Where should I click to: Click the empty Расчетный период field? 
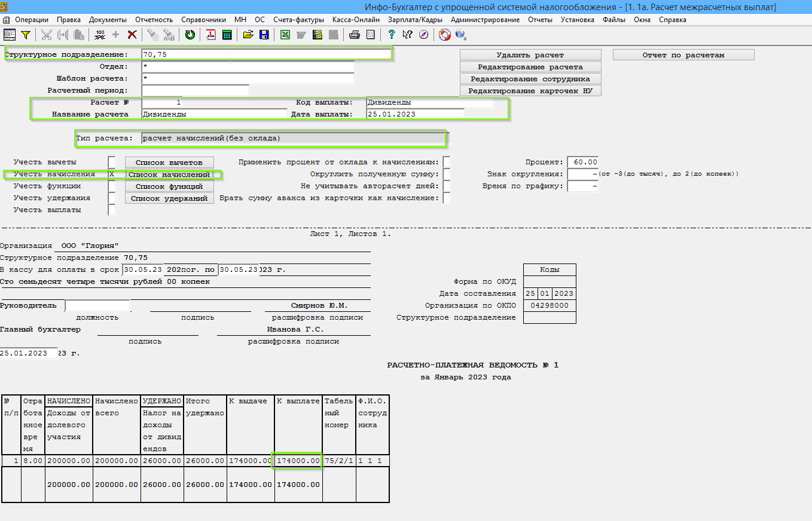click(195, 90)
